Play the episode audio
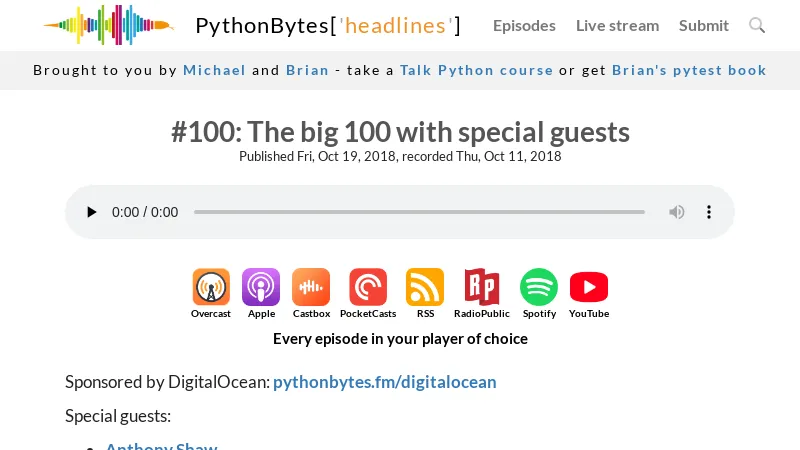800x450 pixels. [91, 212]
